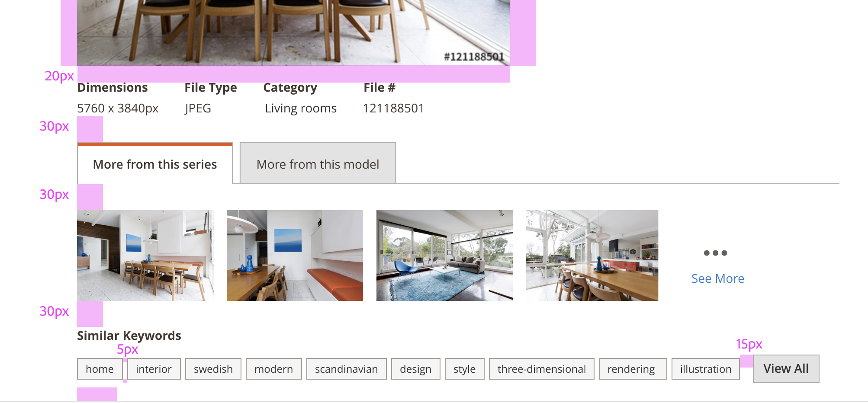Click the 'Similar Keywords' heading

tap(129, 336)
